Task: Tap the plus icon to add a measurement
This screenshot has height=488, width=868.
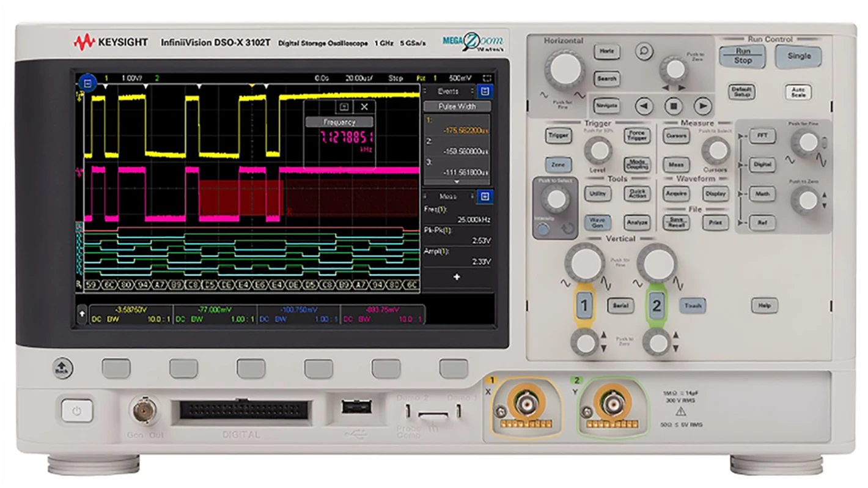Action: pos(456,277)
